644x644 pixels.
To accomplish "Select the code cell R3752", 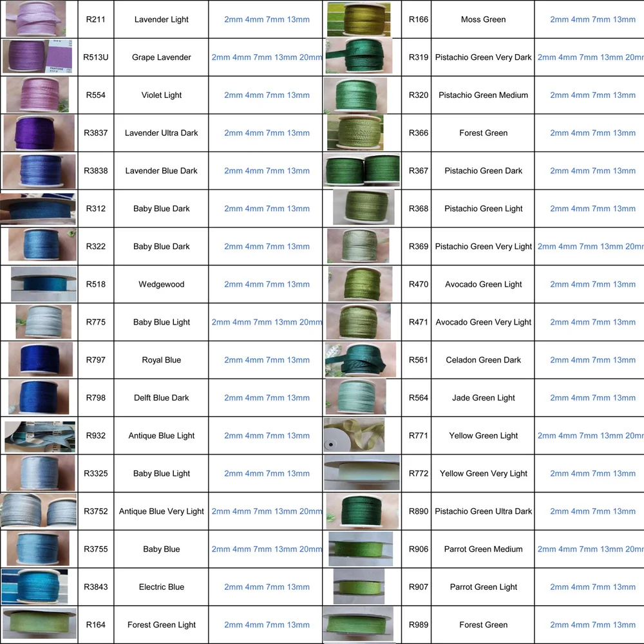I will click(96, 511).
